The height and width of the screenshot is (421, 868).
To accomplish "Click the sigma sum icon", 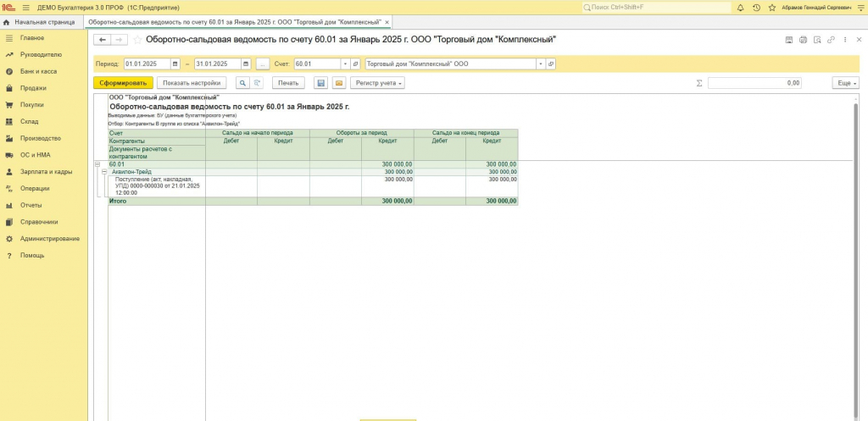I will (x=699, y=83).
